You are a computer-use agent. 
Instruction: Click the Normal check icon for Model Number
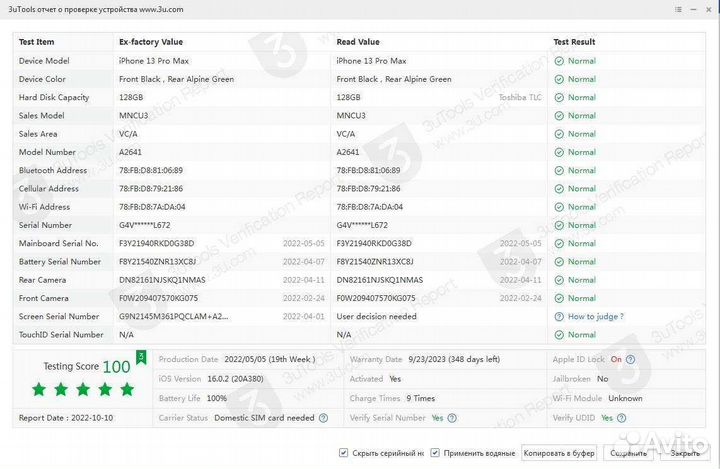(559, 152)
